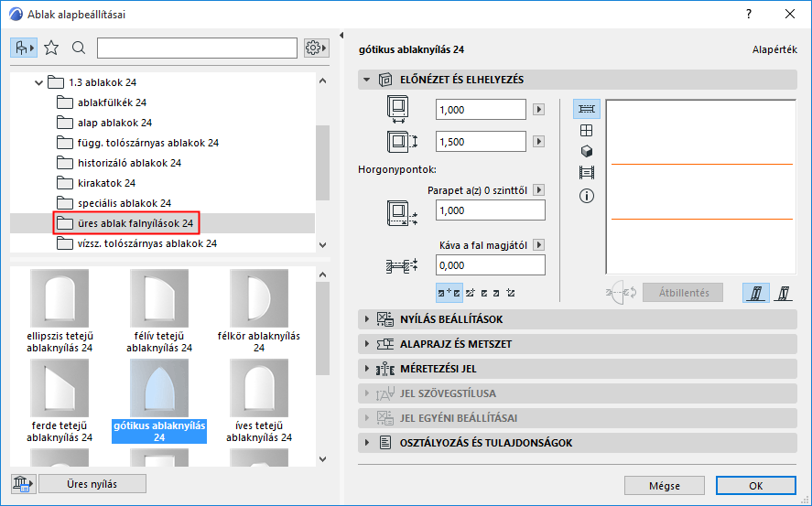Click the height dimension icon
This screenshot has width=812, height=506.
coord(402,141)
